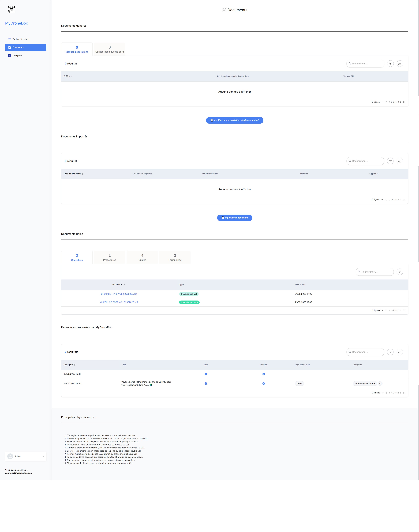This screenshot has width=419, height=532.
Task: Jump to last page in resources pagination
Action: pos(404,393)
